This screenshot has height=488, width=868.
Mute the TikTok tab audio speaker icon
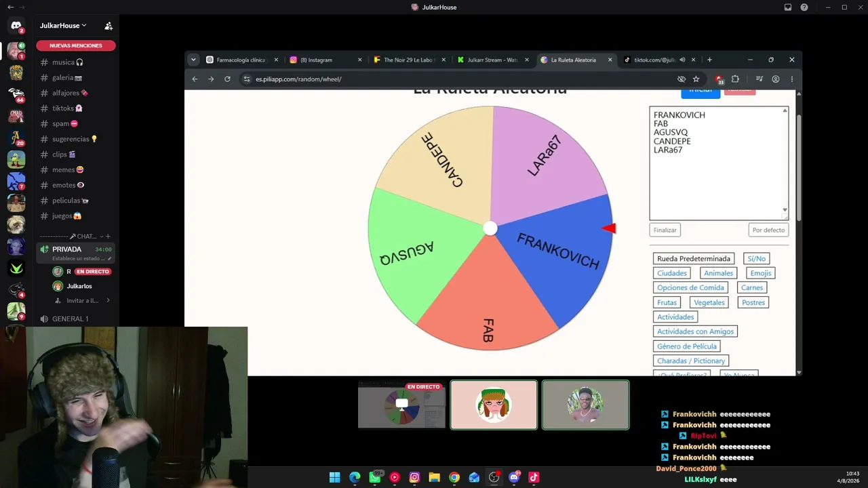(x=682, y=60)
